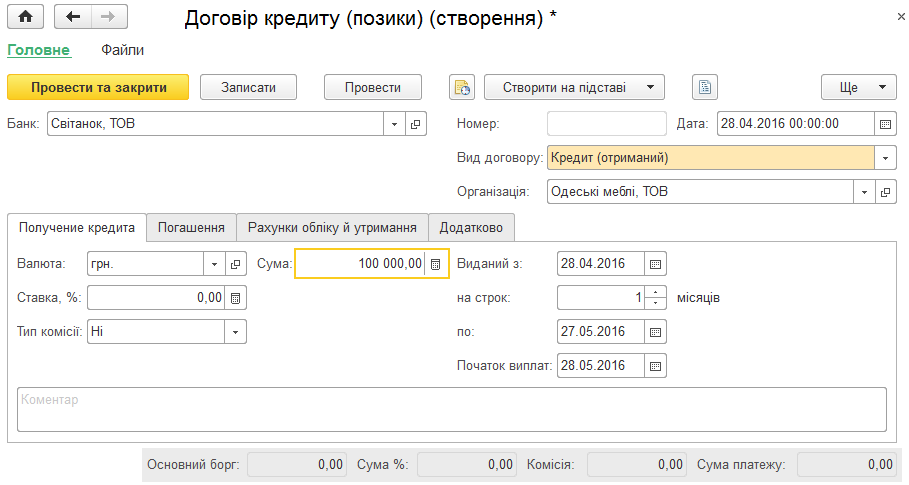Open the Банк record in a new window
909x485 pixels.
416,124
